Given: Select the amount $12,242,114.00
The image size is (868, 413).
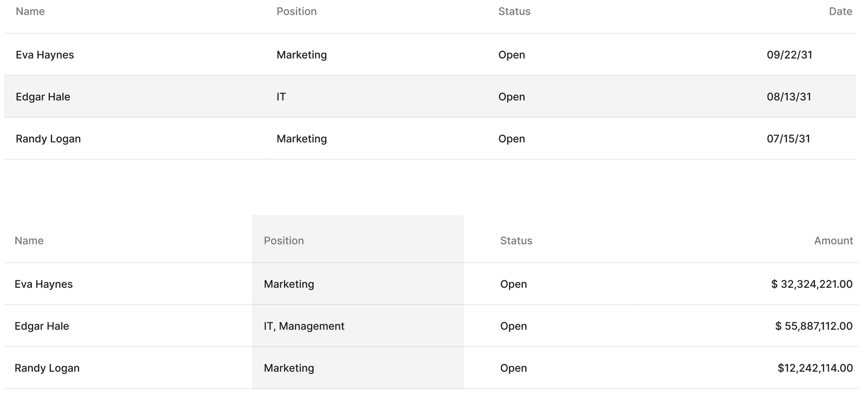Looking at the screenshot, I should [815, 368].
